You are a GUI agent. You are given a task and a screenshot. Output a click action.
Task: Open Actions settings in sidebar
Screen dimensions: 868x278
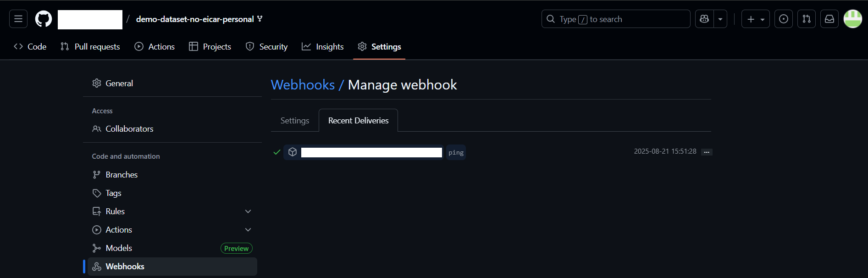pyautogui.click(x=172, y=230)
